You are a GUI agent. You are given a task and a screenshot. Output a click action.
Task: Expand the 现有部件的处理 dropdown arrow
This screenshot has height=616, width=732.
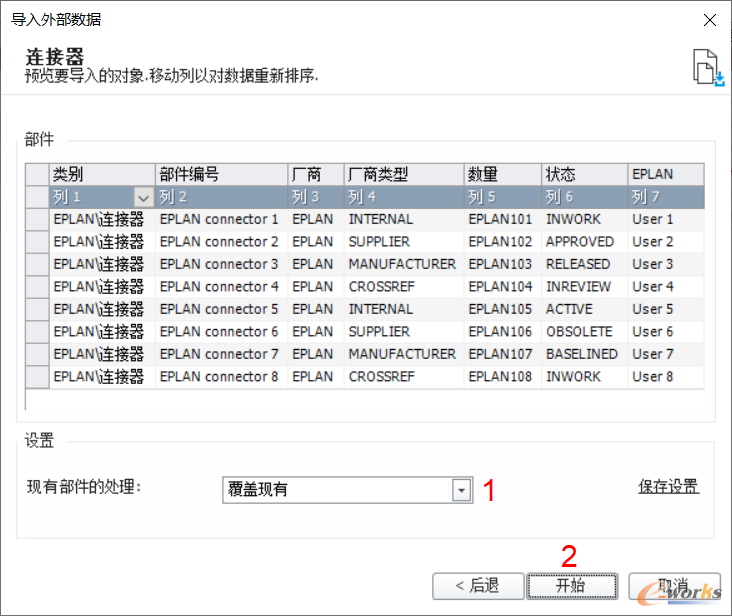[461, 490]
